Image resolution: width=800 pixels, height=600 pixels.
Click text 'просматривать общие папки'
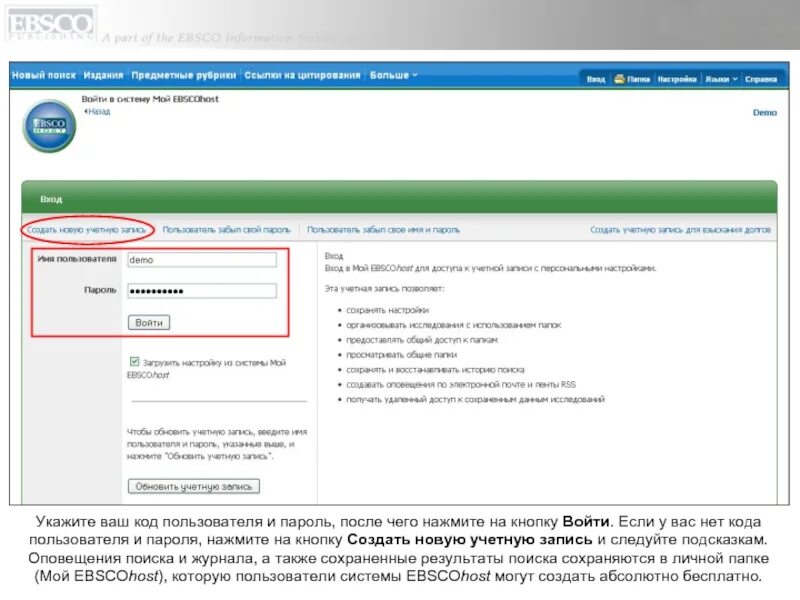pos(402,355)
